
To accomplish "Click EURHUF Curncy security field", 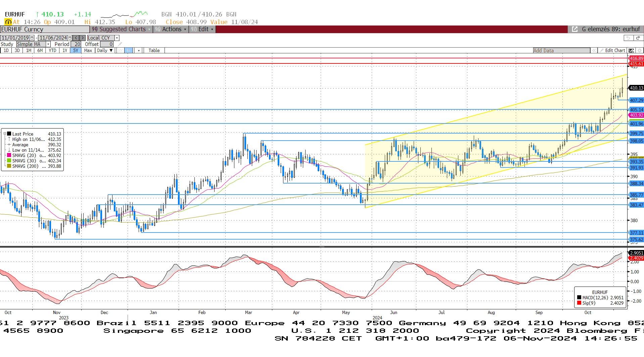I will tap(45, 29).
